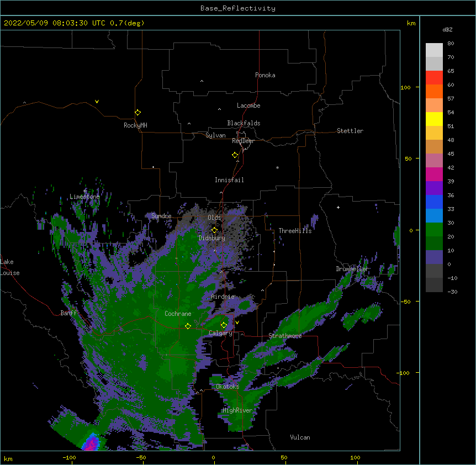Click the red 65 dBZ legend swatch
This screenshot has width=476, height=465.
click(x=434, y=77)
